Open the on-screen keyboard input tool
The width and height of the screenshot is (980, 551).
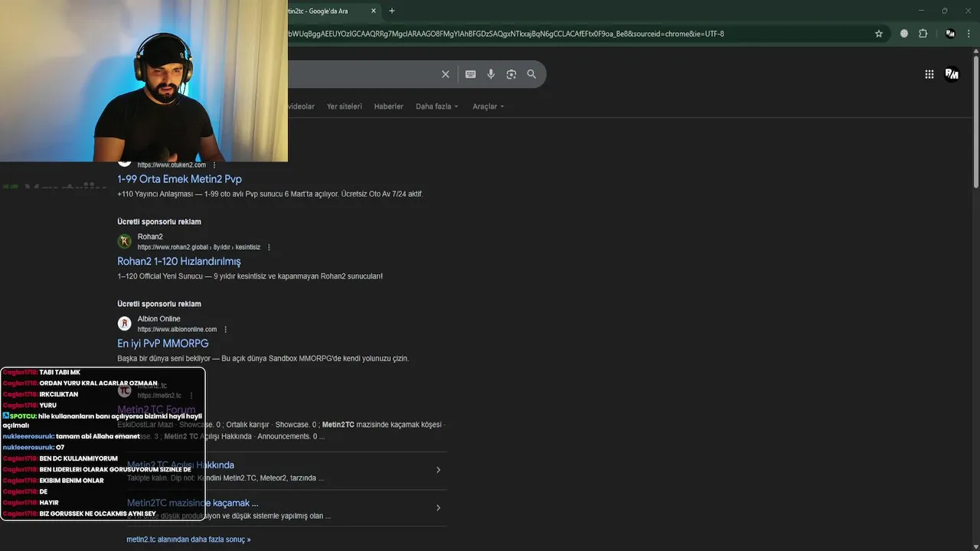click(x=471, y=74)
